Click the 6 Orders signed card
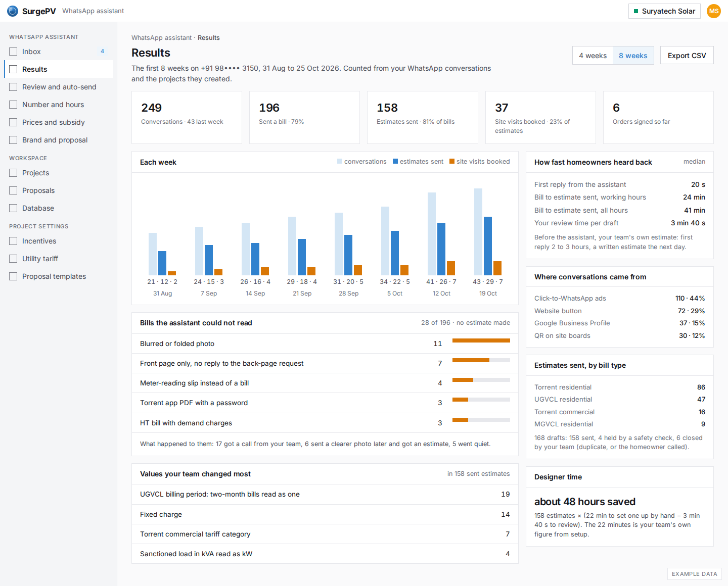The image size is (728, 586). 658,117
